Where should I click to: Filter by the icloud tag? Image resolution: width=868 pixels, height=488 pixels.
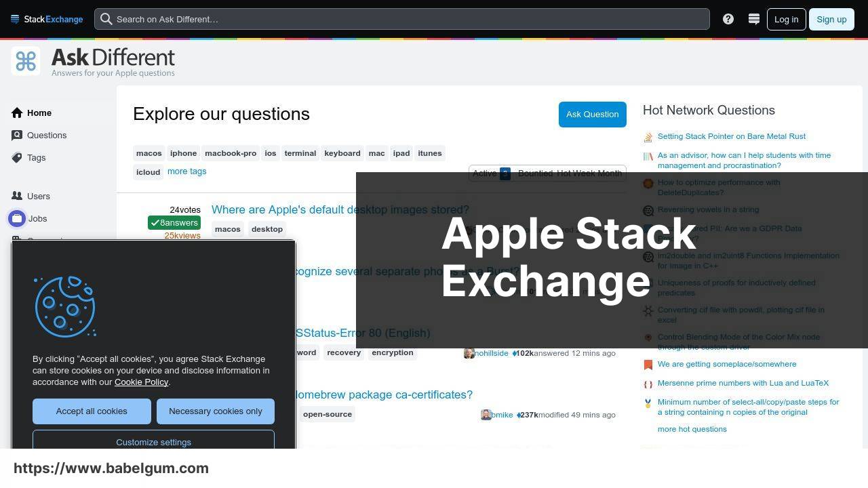tap(149, 172)
